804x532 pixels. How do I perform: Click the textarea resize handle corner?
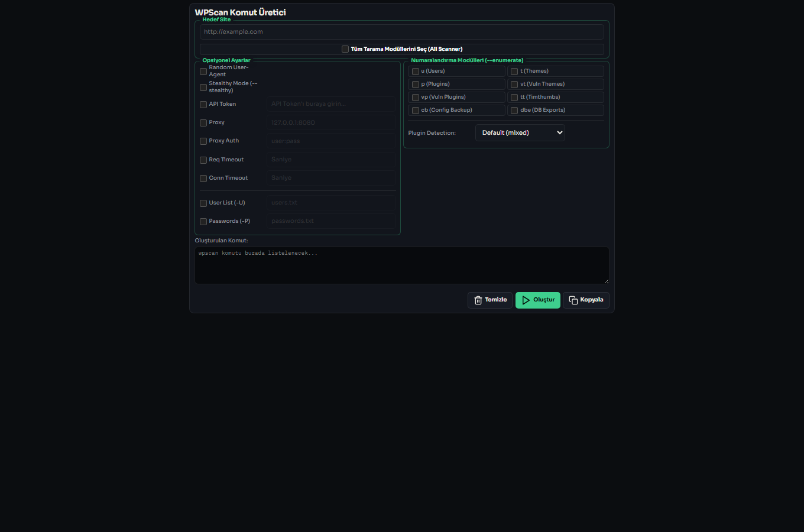coord(606,281)
